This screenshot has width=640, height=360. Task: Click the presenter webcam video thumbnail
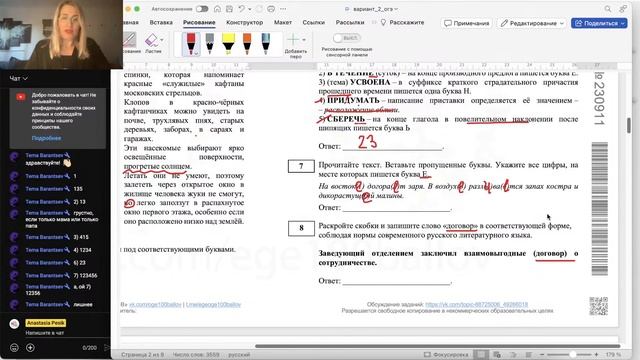[x=61, y=34]
